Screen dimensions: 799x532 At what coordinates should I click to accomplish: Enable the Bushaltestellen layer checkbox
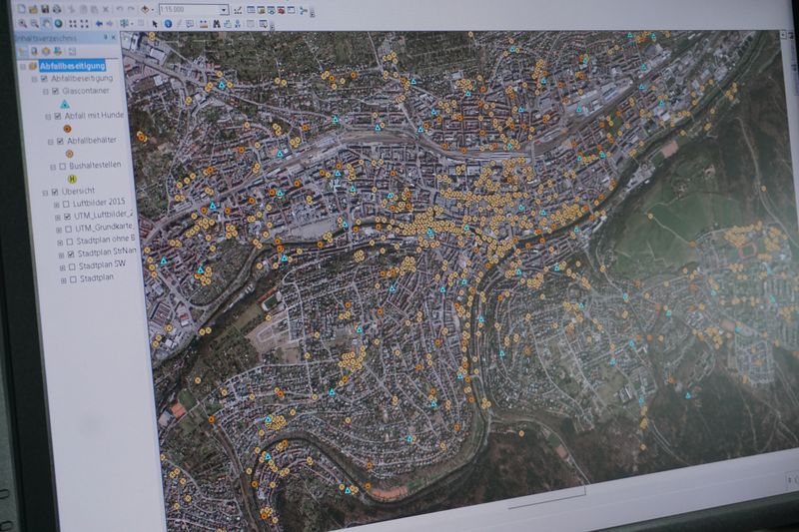60,167
